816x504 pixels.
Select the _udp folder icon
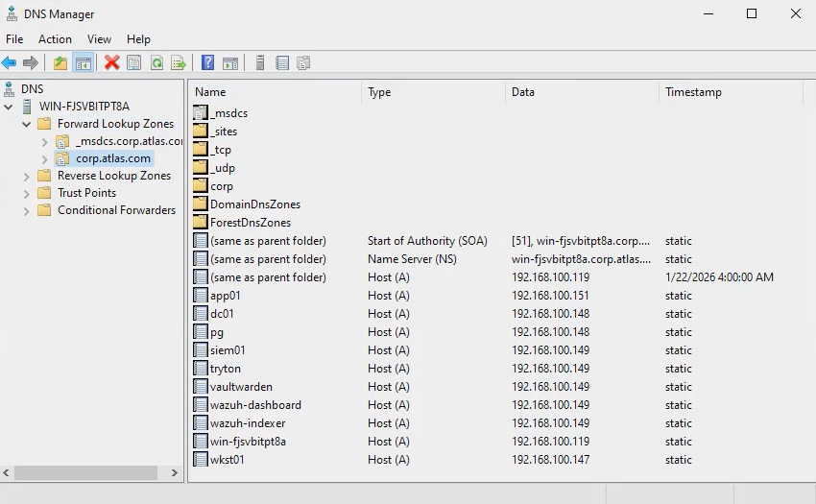[x=201, y=167]
